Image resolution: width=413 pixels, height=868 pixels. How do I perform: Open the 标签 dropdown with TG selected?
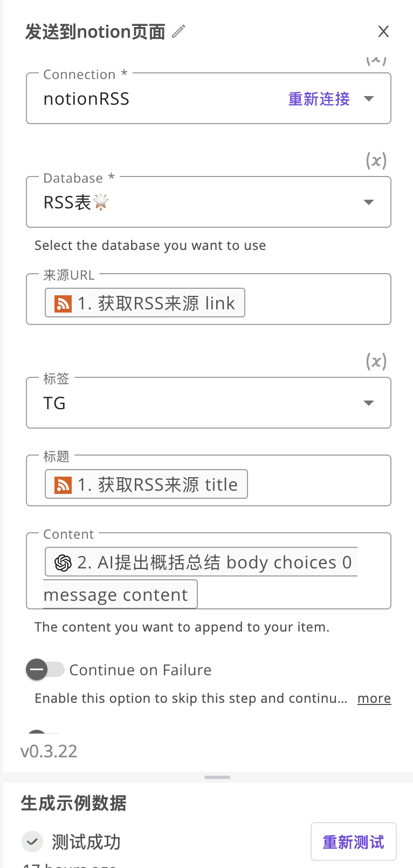coord(369,403)
